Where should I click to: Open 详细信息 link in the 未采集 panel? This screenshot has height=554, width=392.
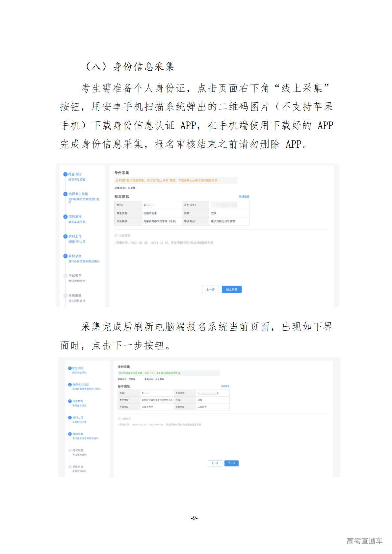click(x=244, y=197)
